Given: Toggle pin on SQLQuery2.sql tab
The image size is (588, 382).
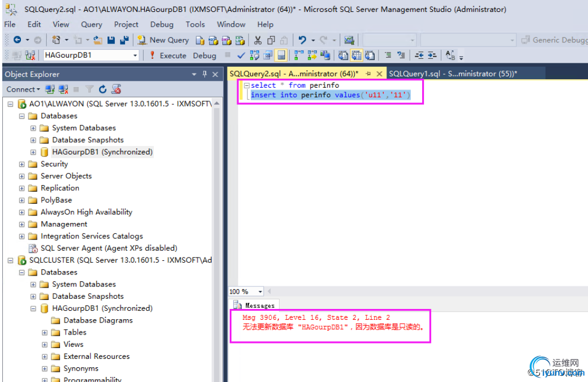Looking at the screenshot, I should click(368, 74).
